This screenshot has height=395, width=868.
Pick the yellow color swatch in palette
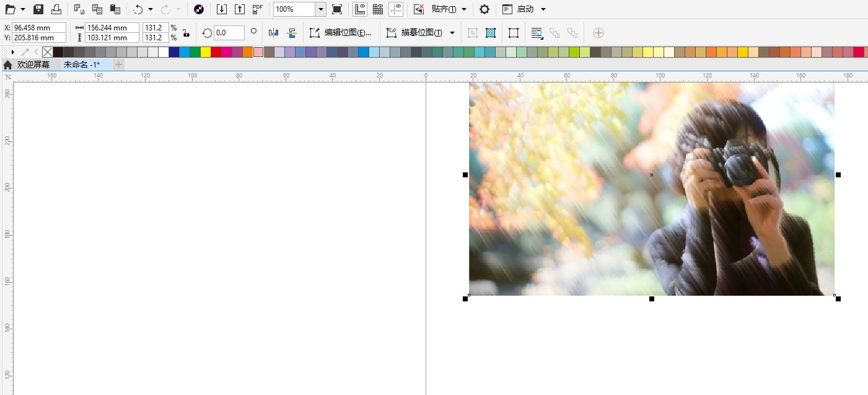[206, 52]
